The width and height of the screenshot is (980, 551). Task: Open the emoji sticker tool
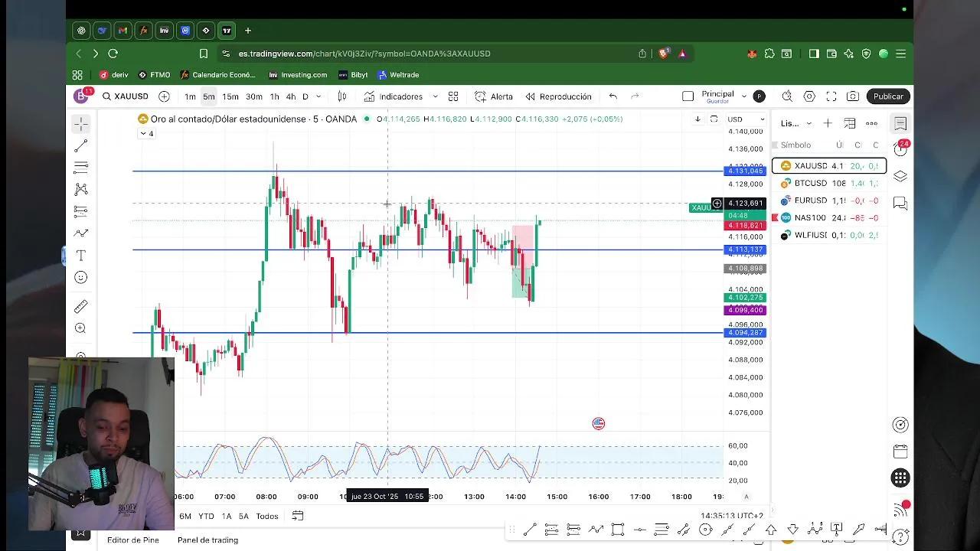(x=80, y=278)
